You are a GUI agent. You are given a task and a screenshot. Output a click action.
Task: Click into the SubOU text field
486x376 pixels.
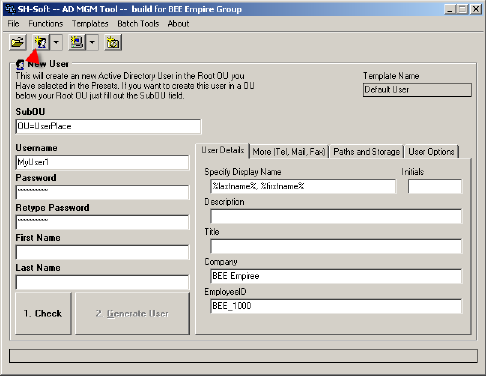click(108, 126)
